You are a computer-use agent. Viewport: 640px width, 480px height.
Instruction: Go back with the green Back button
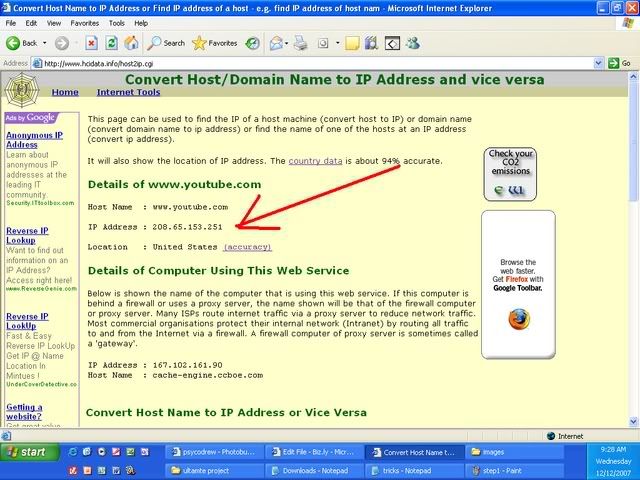pos(21,43)
